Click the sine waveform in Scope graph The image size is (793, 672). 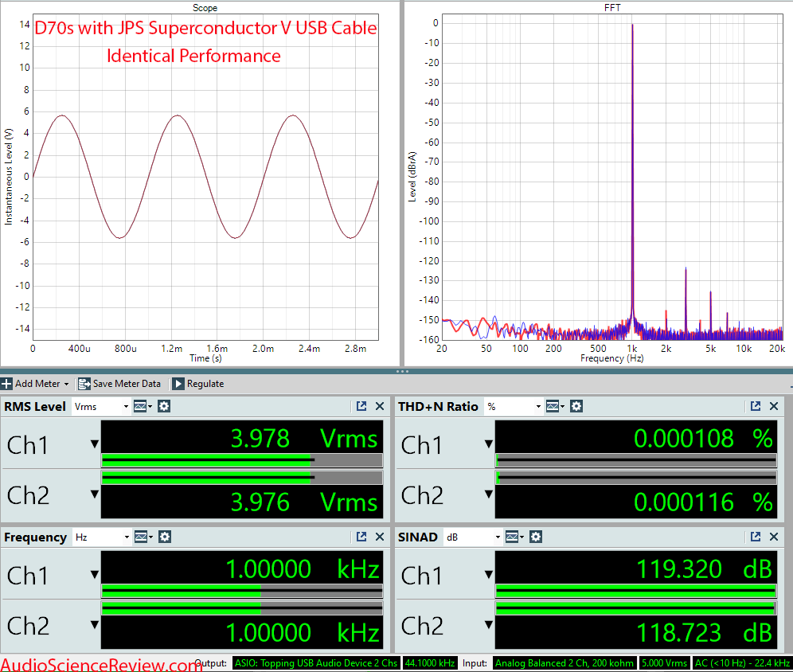(x=205, y=177)
